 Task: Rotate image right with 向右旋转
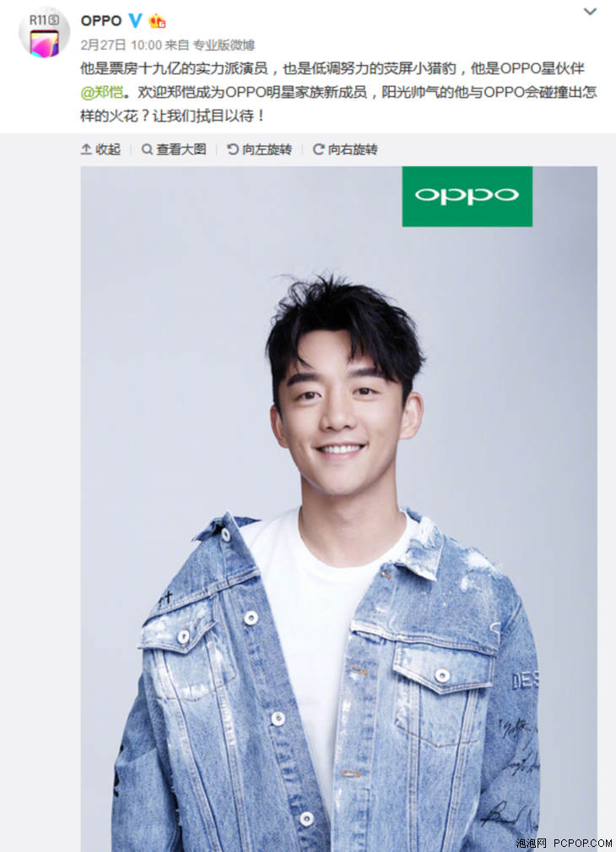tap(345, 149)
